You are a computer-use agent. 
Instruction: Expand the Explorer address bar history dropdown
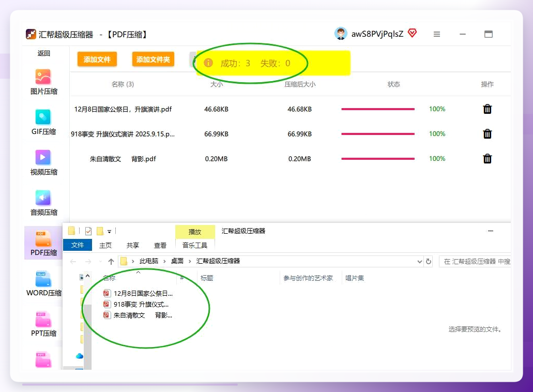click(x=419, y=262)
